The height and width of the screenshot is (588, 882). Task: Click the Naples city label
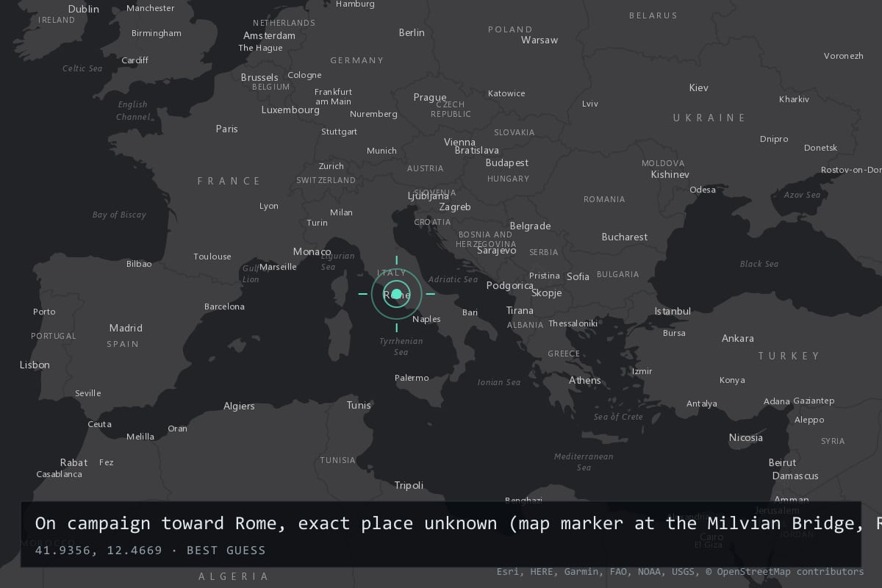(426, 319)
